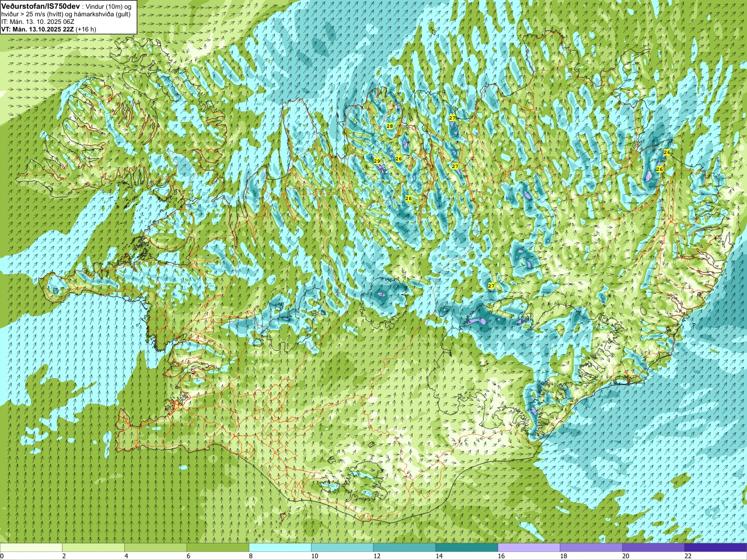Click the scale label "8"
Screen dimensions: 747x560
tap(251, 556)
